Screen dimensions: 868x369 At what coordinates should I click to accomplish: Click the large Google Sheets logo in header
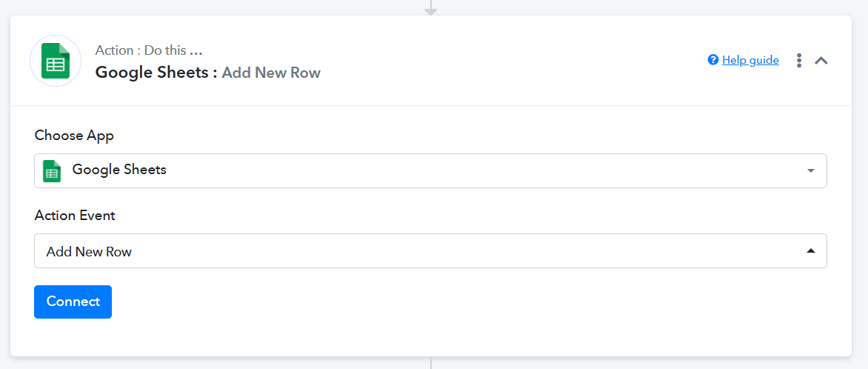(56, 61)
